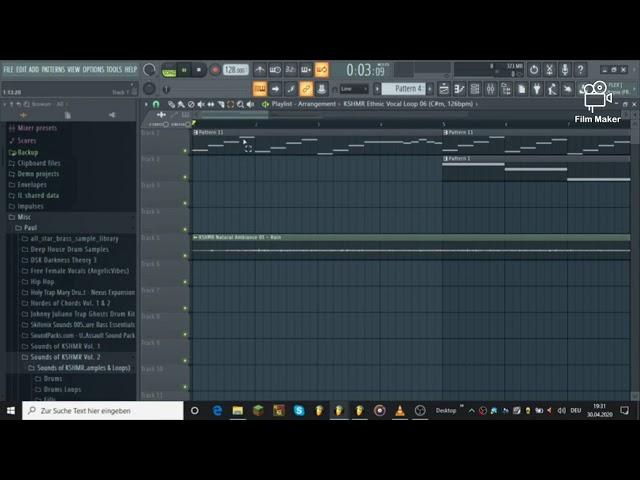Select the playlist Slice tool
This screenshot has width=640, height=480.
pyautogui.click(x=221, y=104)
